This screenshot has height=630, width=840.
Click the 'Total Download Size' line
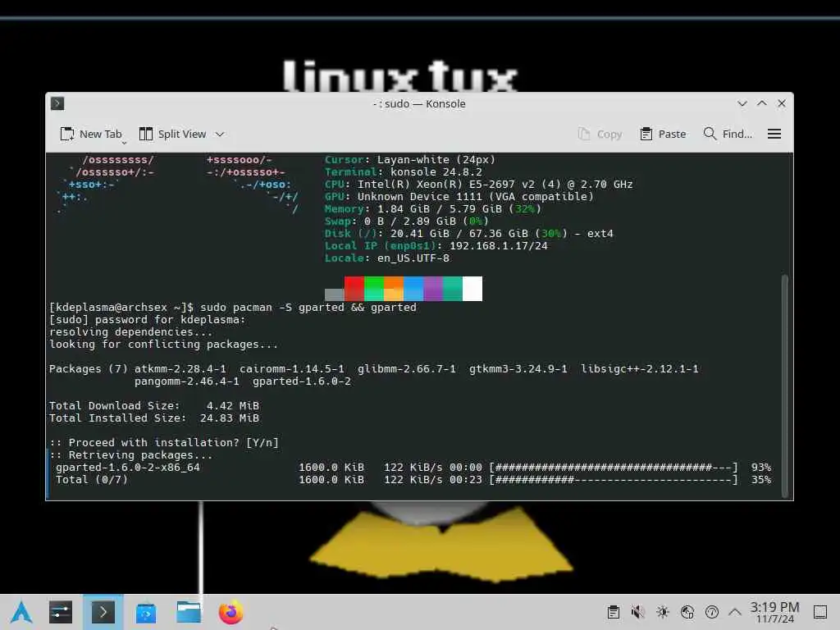click(x=154, y=405)
